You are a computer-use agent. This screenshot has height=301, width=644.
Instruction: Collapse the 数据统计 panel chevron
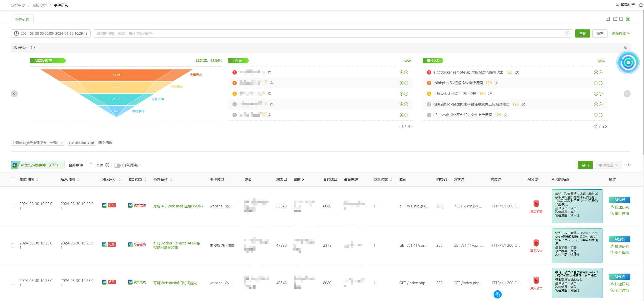click(x=626, y=47)
